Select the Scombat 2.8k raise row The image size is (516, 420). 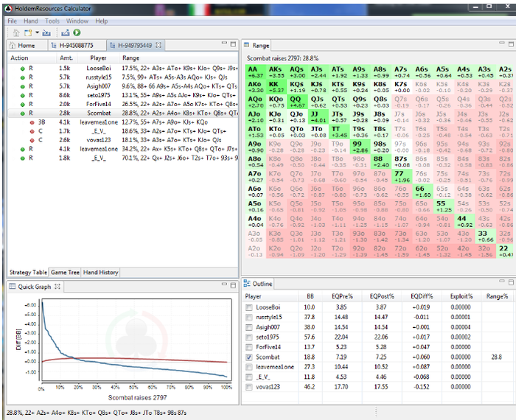[123, 113]
